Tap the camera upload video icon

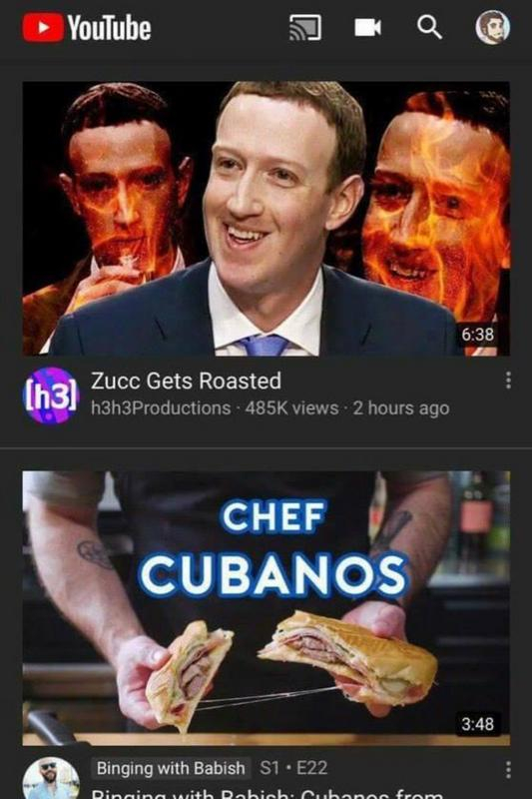click(367, 28)
